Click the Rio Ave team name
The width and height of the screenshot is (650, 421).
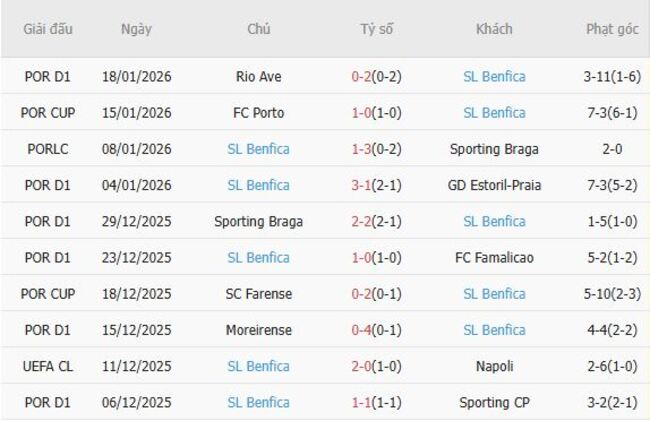pos(258,76)
